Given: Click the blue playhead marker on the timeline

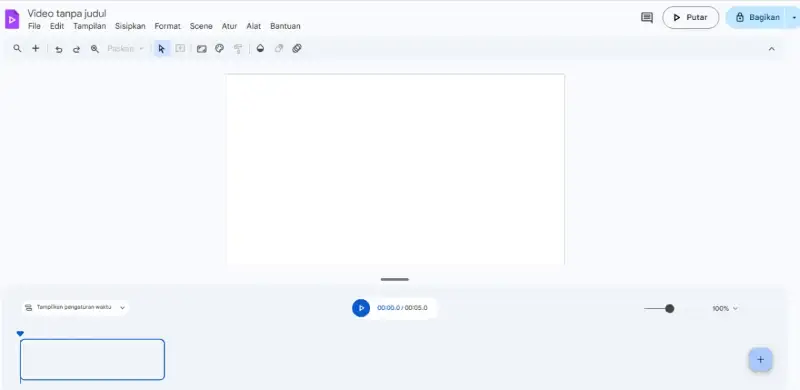Looking at the screenshot, I should coord(20,333).
